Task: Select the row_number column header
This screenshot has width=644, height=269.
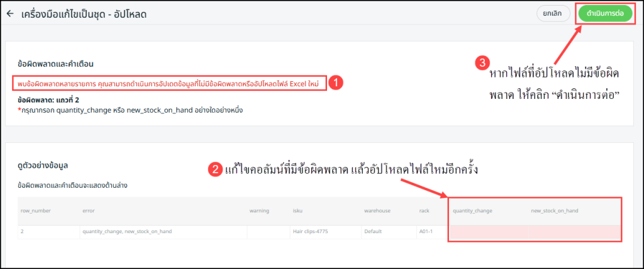Action: coord(36,210)
